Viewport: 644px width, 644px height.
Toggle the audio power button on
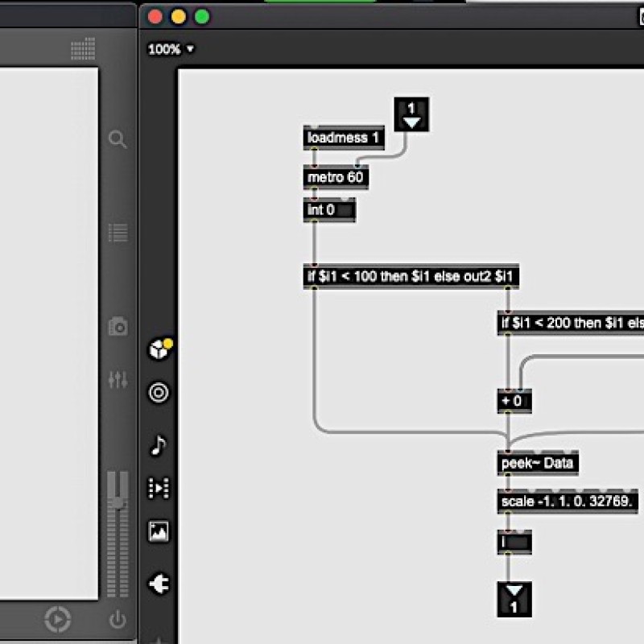click(x=118, y=619)
